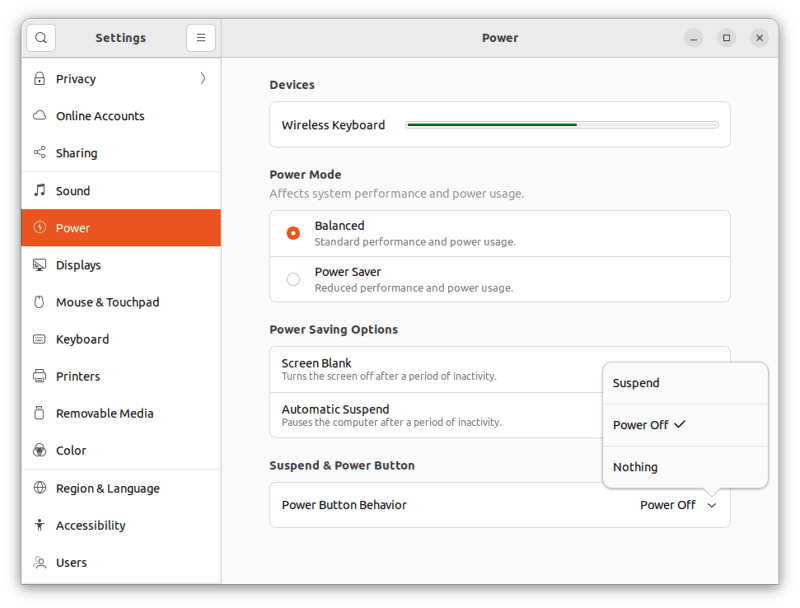
Task: Open Privacy settings panel
Action: [x=121, y=79]
